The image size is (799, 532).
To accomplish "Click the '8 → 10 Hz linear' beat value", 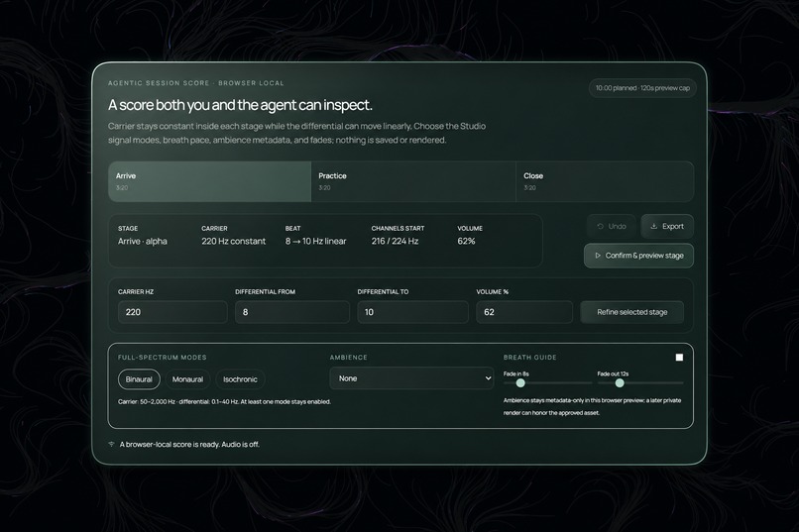I will click(x=315, y=242).
